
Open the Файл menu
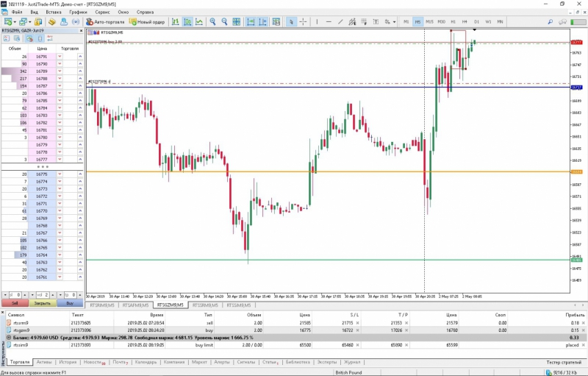(x=17, y=12)
